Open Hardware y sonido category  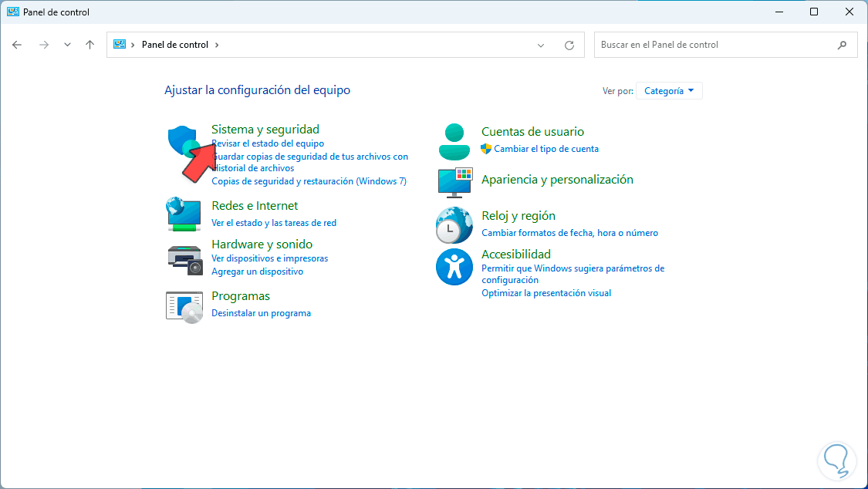pyautogui.click(x=262, y=244)
